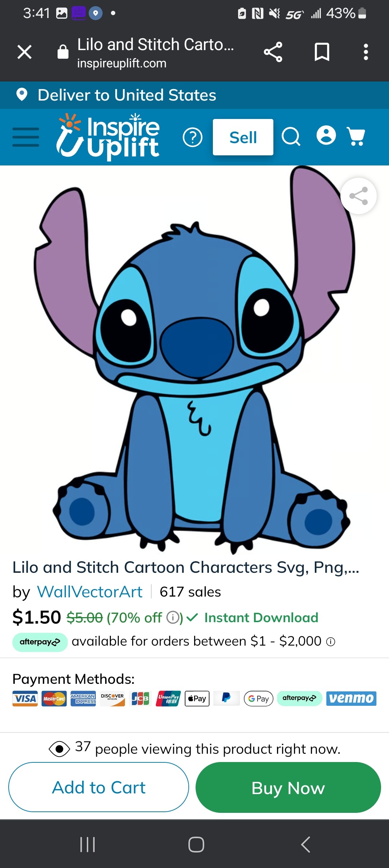Bookmark this page in the browser
The image size is (389, 868).
point(322,52)
